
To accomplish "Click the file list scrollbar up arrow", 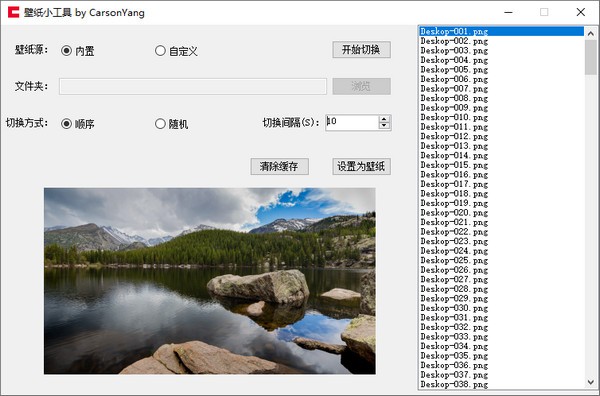I will point(590,34).
